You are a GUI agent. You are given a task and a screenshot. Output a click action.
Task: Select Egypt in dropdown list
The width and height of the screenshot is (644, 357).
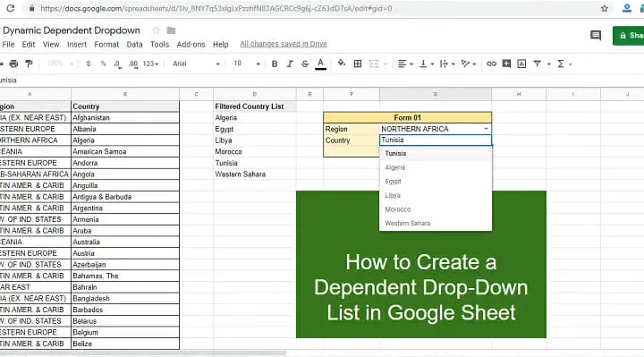(x=436, y=181)
